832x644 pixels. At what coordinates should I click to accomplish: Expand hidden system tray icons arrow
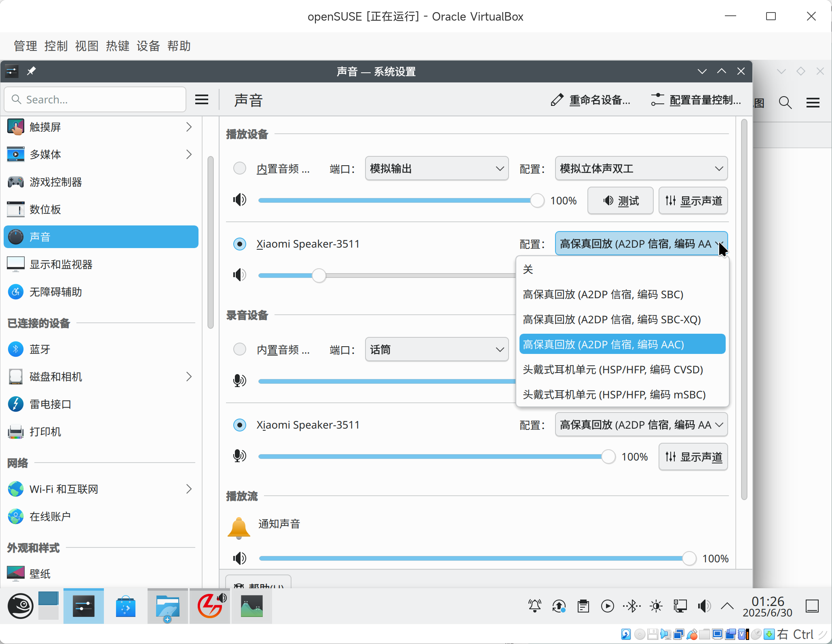[x=727, y=606]
